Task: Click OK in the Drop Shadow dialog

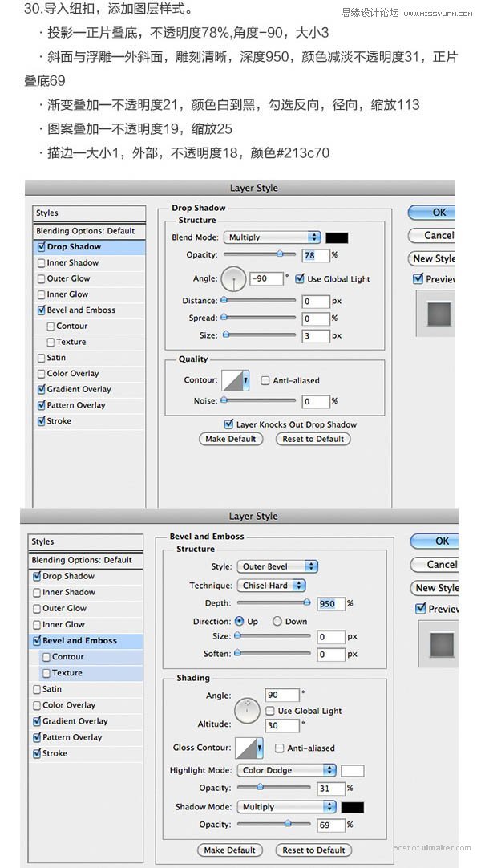Action: (x=432, y=212)
